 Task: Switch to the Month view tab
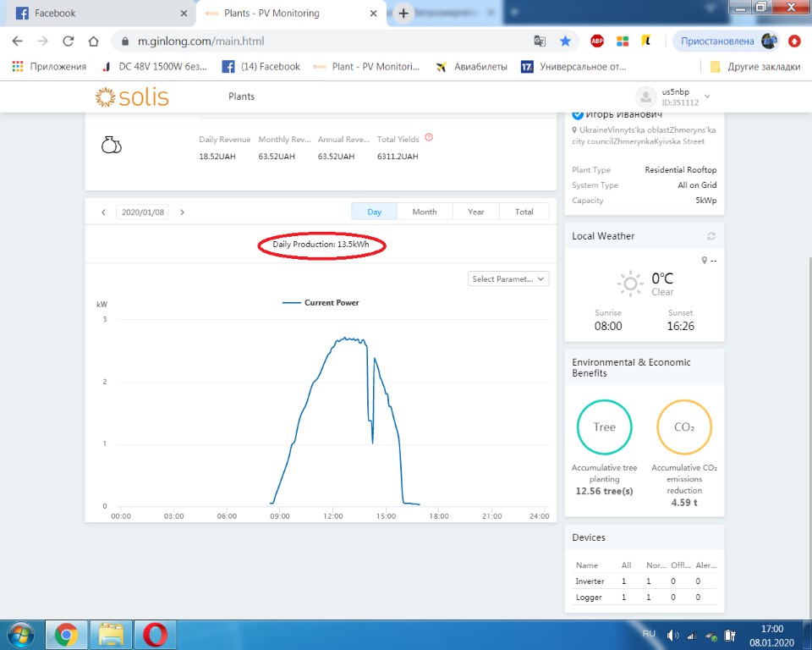pyautogui.click(x=425, y=212)
